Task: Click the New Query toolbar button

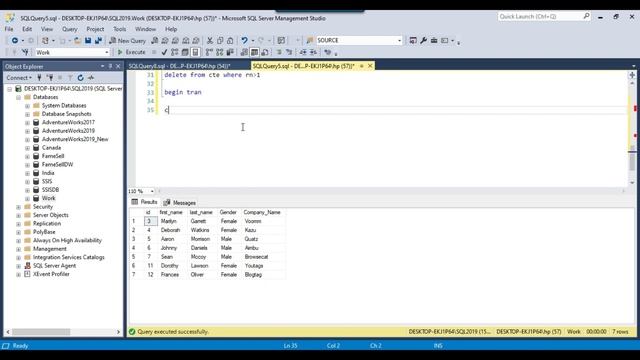Action: click(x=127, y=40)
